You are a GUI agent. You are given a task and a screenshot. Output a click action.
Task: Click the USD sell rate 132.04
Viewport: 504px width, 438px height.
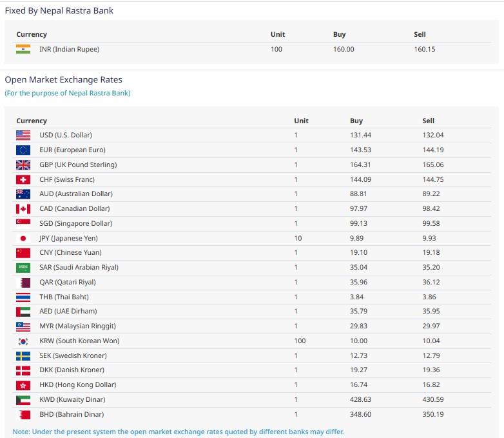click(x=432, y=135)
